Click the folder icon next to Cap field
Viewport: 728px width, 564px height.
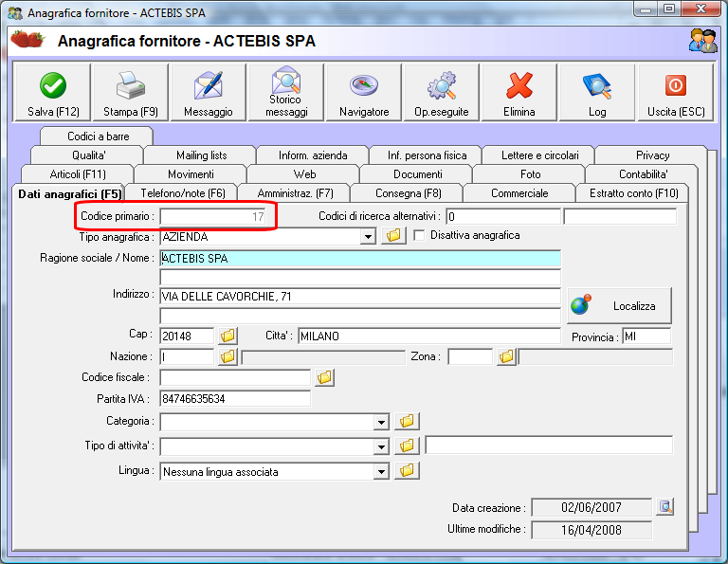(227, 336)
